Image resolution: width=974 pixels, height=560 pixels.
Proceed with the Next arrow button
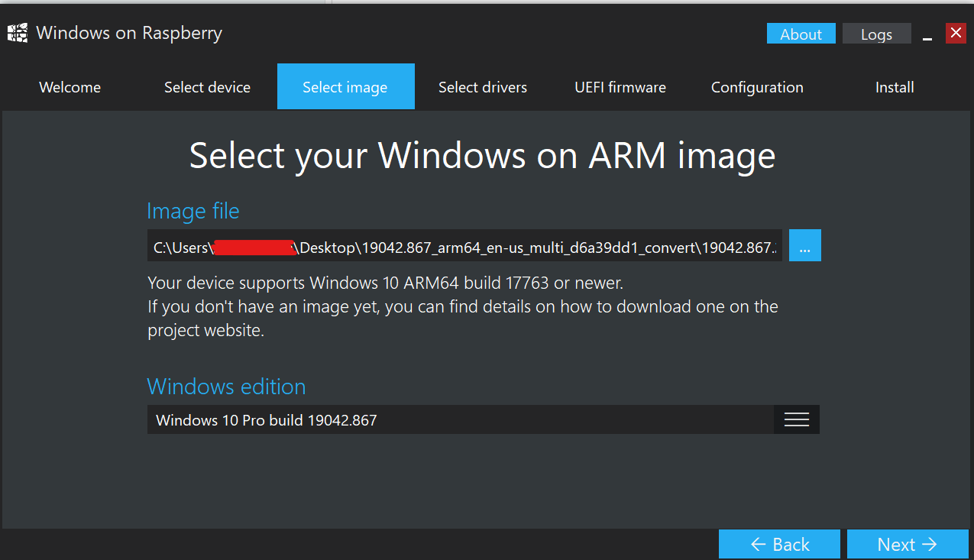[x=908, y=544]
